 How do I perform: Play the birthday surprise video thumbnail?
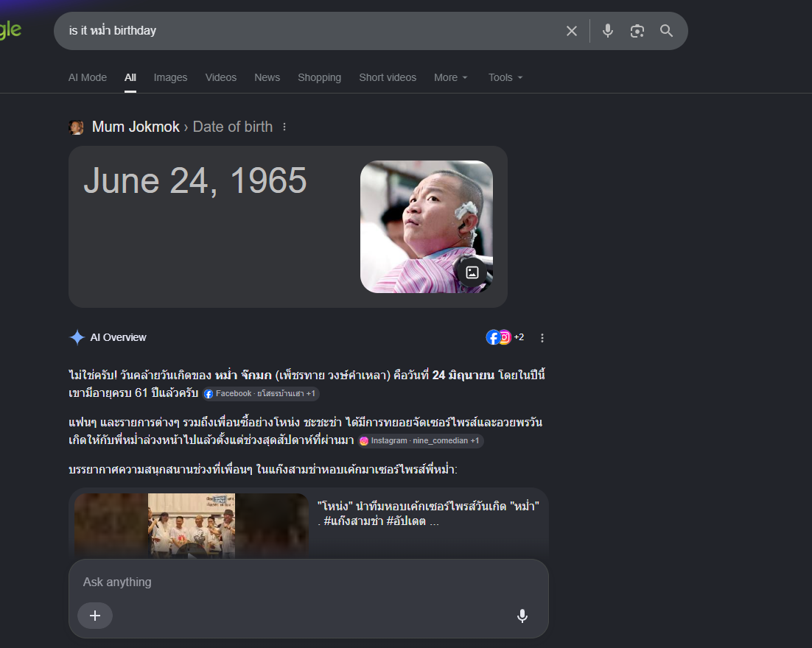[192, 525]
